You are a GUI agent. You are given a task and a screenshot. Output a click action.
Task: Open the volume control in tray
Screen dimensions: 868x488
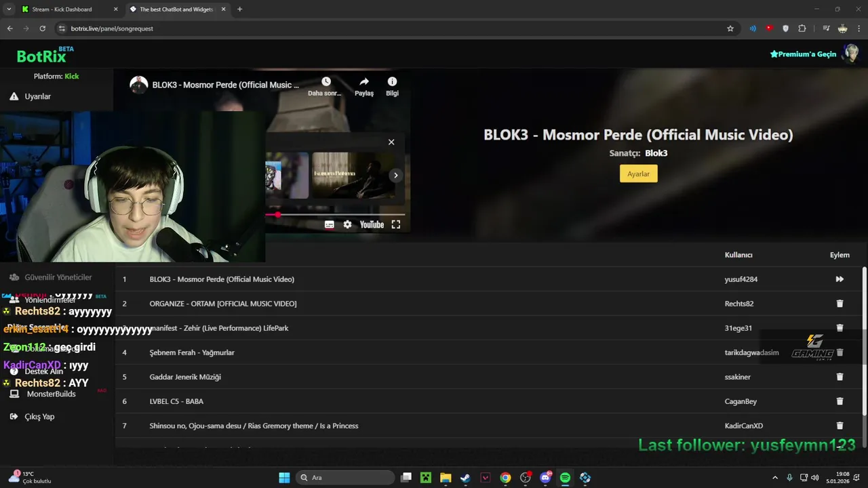click(x=815, y=478)
